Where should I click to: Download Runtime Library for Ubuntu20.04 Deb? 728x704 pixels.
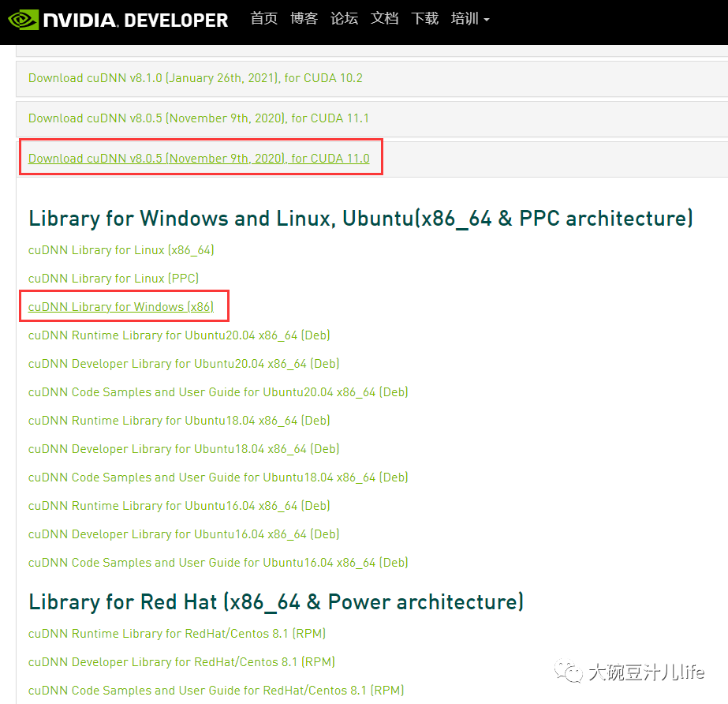point(179,335)
